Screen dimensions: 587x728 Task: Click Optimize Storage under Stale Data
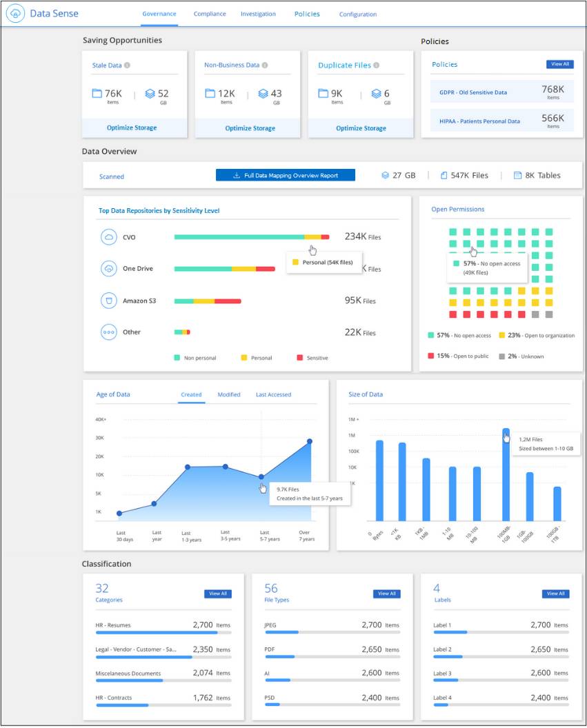[x=132, y=128]
